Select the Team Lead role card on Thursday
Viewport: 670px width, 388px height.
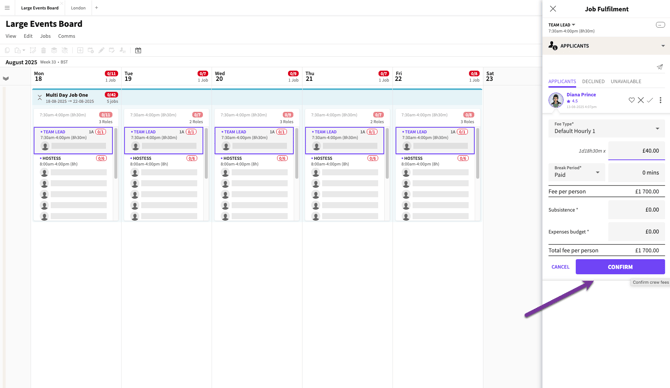[344, 140]
